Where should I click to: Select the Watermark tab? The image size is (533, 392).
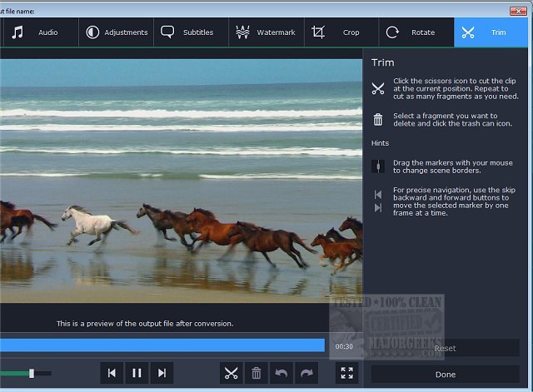click(266, 32)
